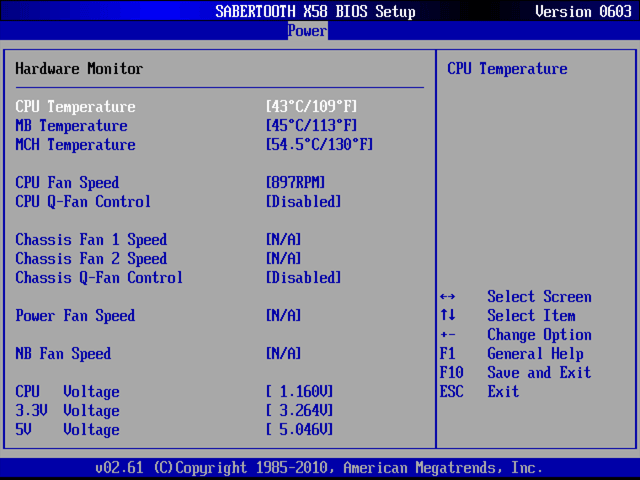Click F10 key hint
The height and width of the screenshot is (480, 640).
point(452,373)
